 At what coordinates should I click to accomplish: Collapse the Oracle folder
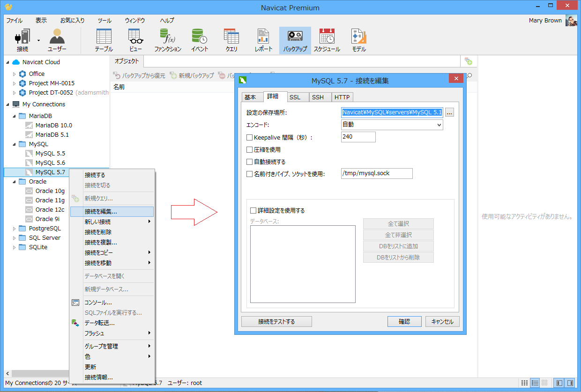(15, 182)
